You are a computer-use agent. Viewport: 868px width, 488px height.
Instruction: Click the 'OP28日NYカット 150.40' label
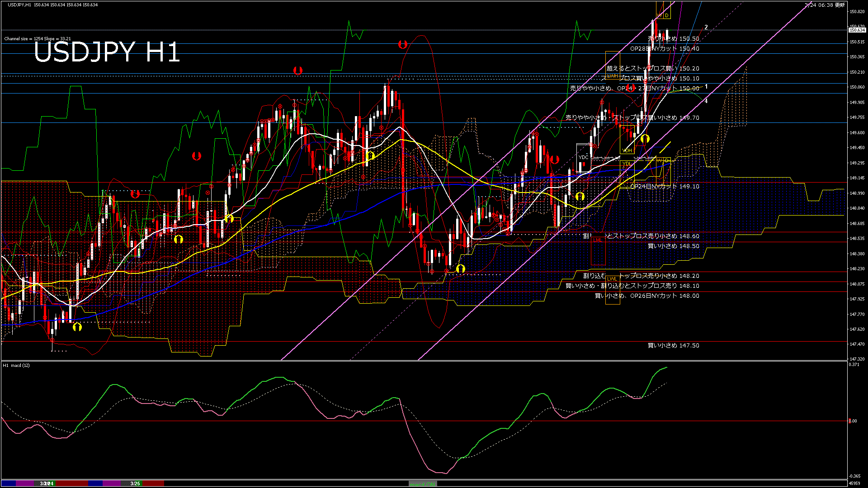click(665, 49)
